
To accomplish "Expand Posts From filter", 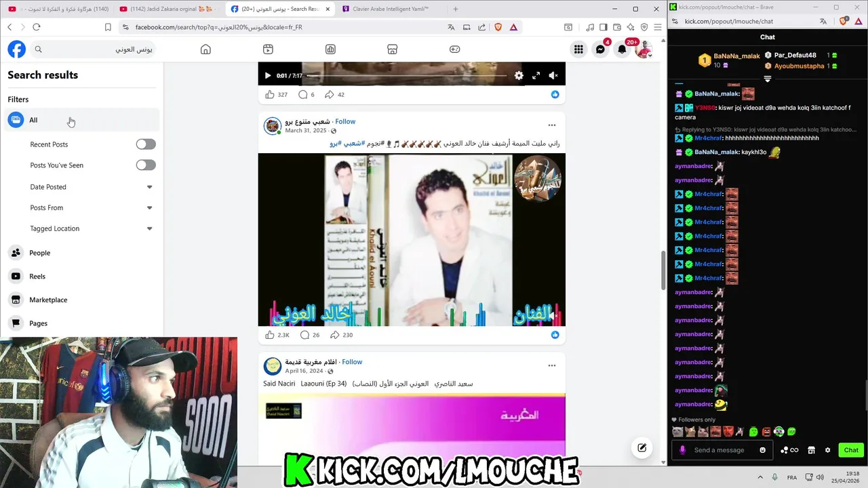I will (x=91, y=208).
